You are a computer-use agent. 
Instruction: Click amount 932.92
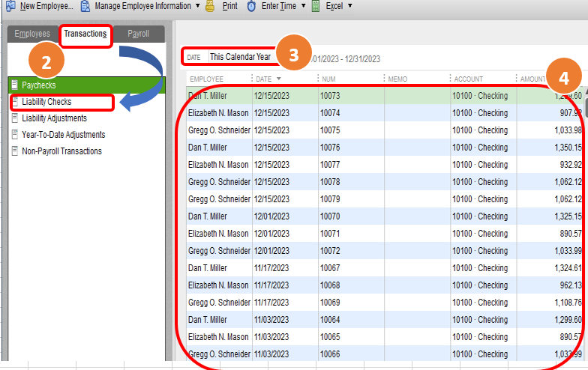pyautogui.click(x=571, y=165)
